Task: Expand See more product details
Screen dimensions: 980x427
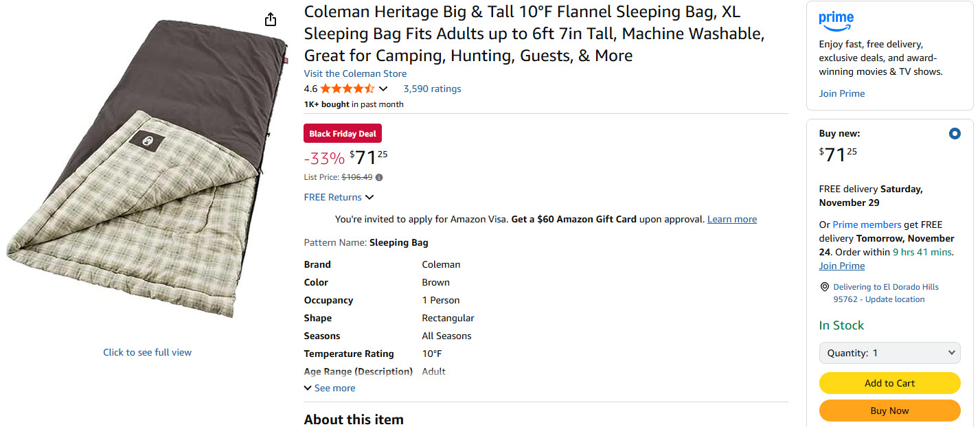Action: [x=330, y=388]
